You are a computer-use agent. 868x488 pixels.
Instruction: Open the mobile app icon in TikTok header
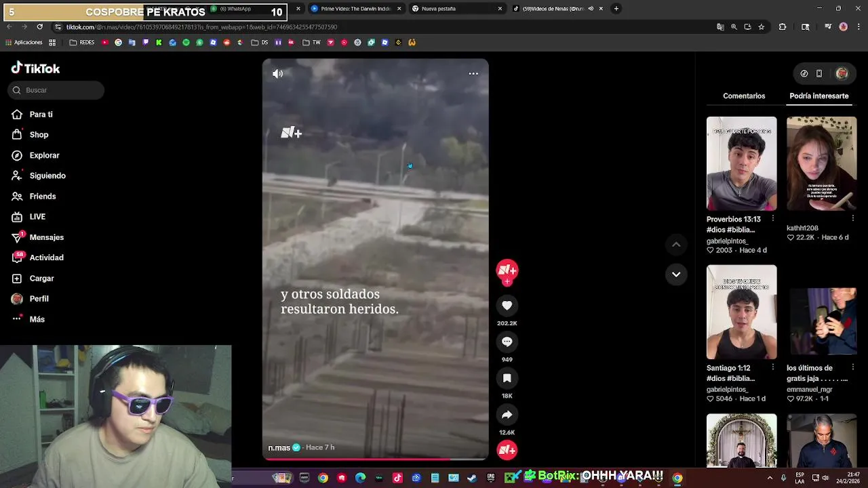pyautogui.click(x=819, y=73)
